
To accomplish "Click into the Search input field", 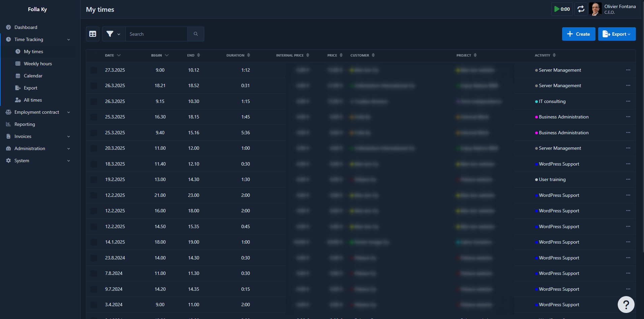I will point(156,34).
